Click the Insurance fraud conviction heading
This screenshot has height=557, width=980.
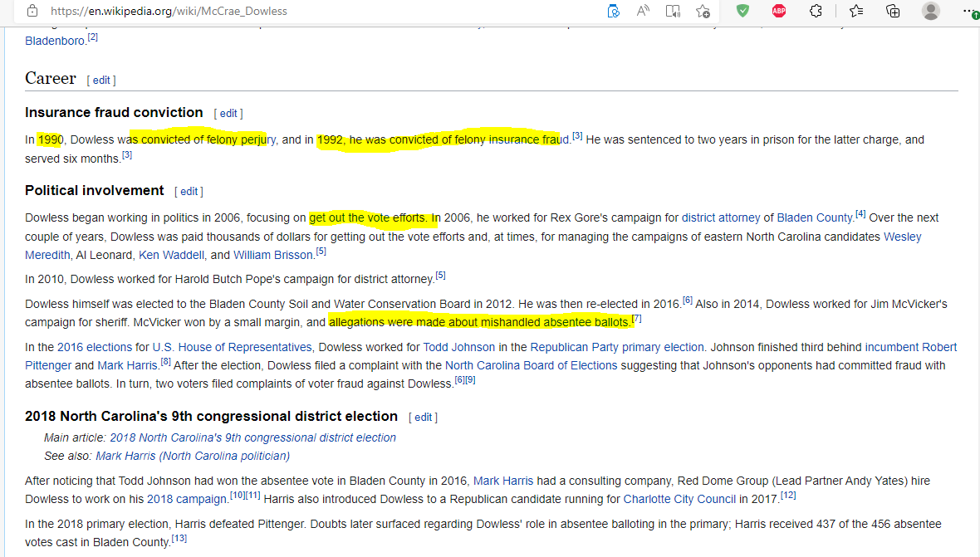pos(114,112)
